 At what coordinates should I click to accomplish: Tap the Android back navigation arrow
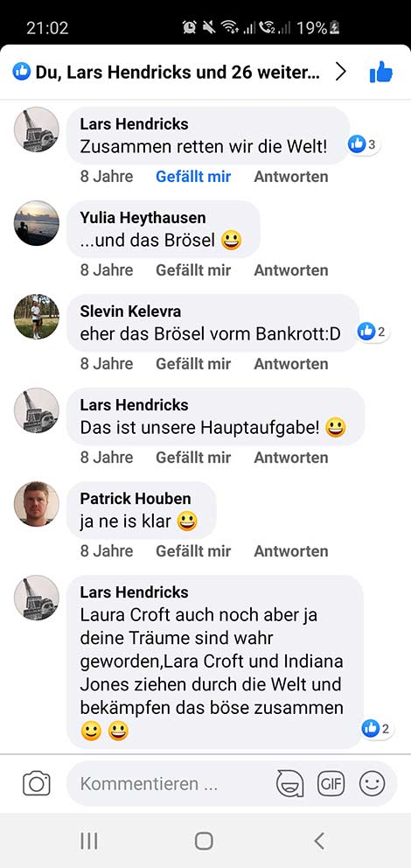pos(319,841)
